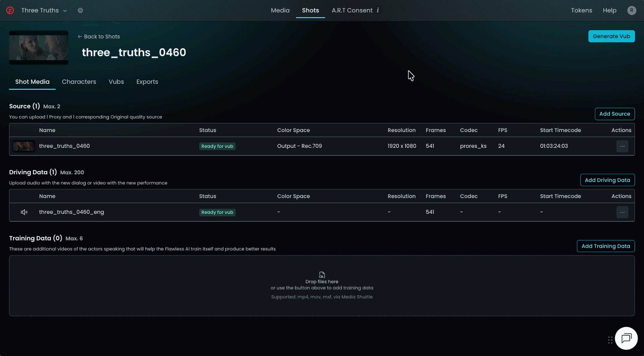Open project settings gear icon
Image resolution: width=644 pixels, height=356 pixels.
click(x=80, y=10)
